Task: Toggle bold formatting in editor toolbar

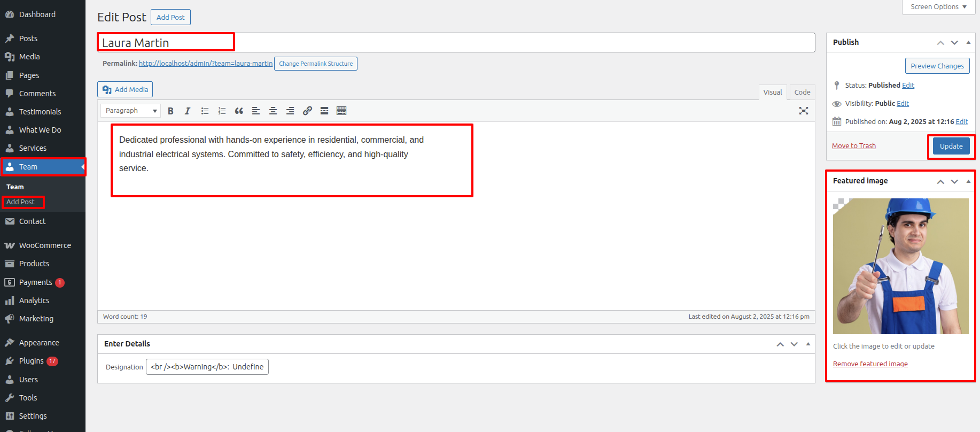Action: coord(170,111)
